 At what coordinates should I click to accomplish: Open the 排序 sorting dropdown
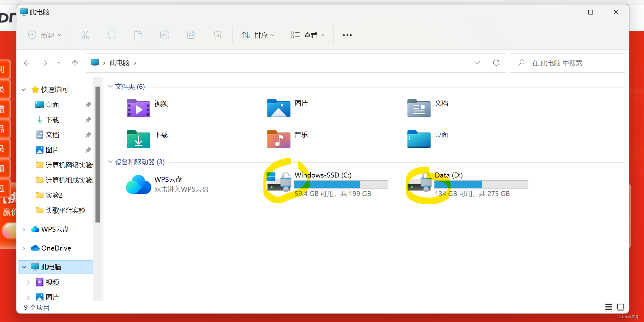coord(258,35)
